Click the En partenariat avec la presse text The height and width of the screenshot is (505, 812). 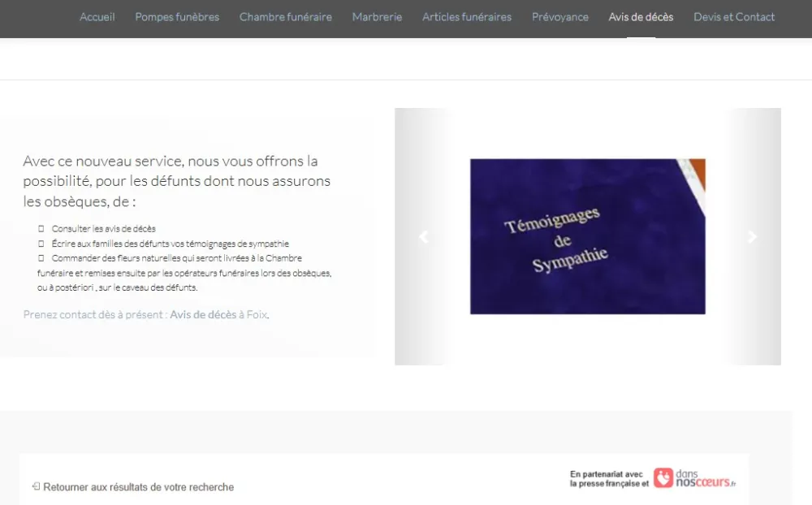pyautogui.click(x=607, y=479)
